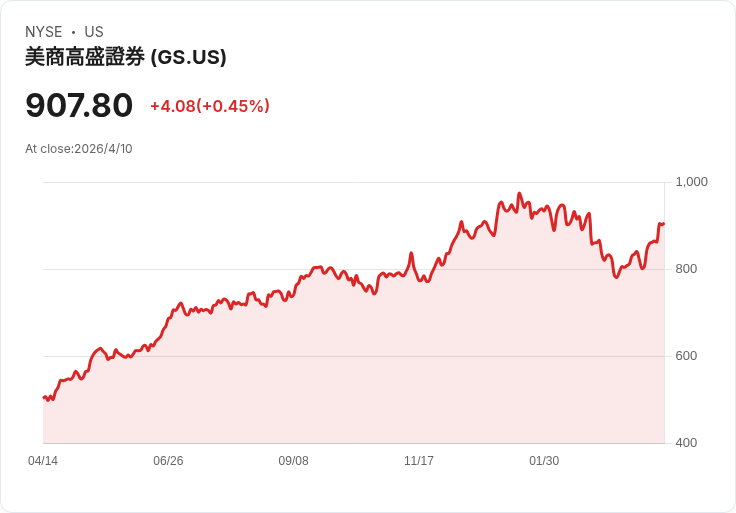This screenshot has height=513, width=736.
Task: Click the 907.80 current price
Action: pyautogui.click(x=79, y=106)
